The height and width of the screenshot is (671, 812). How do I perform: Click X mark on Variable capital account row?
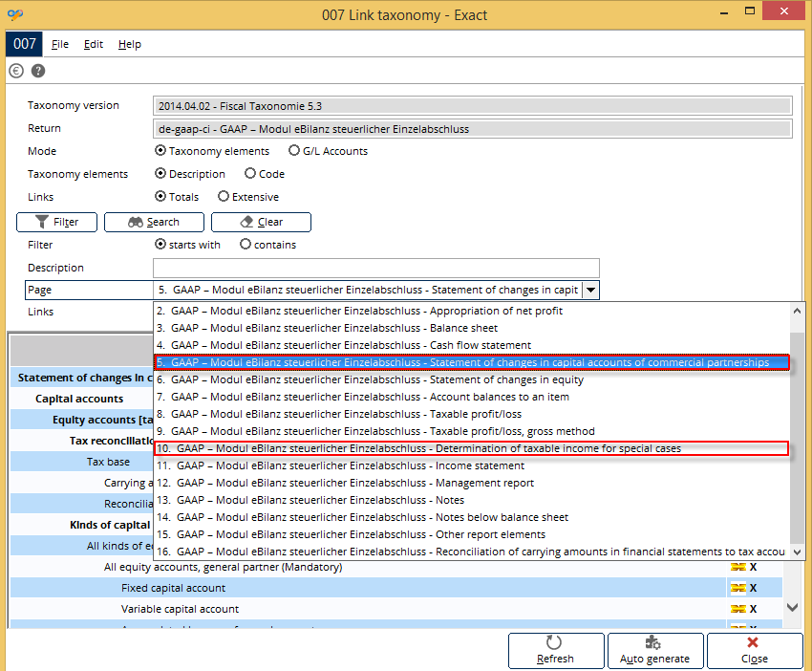pos(753,608)
